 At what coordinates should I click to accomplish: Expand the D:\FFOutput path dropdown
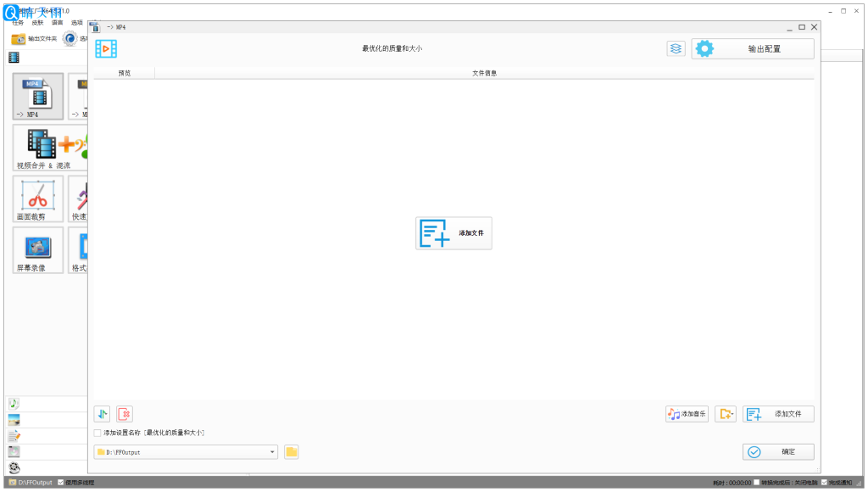click(x=273, y=452)
